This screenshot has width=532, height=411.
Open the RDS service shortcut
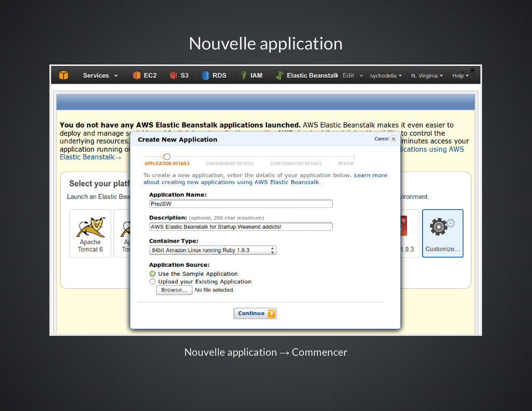tap(214, 75)
